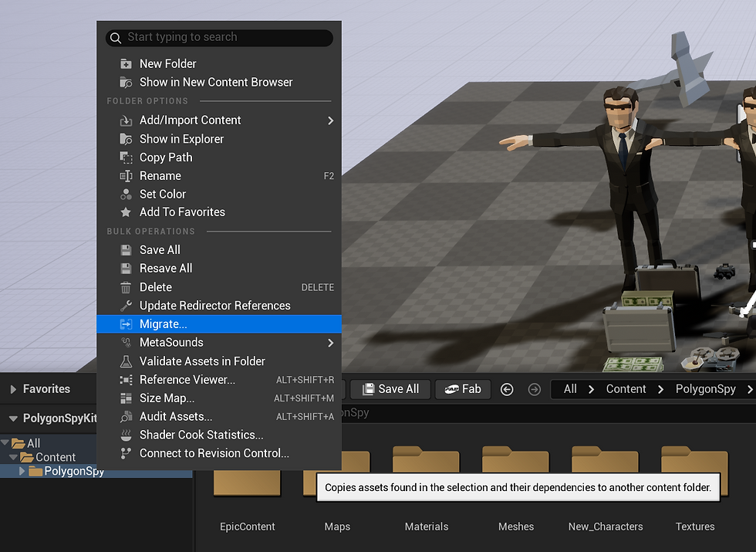Click the Update Redirector References wrench icon
Viewport: 756px width, 552px height.
pyautogui.click(x=126, y=306)
